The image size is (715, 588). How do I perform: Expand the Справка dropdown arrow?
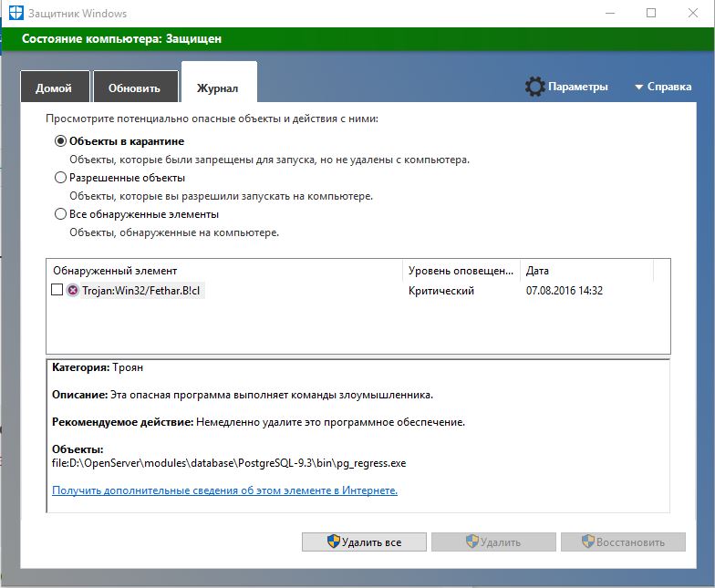pos(638,88)
